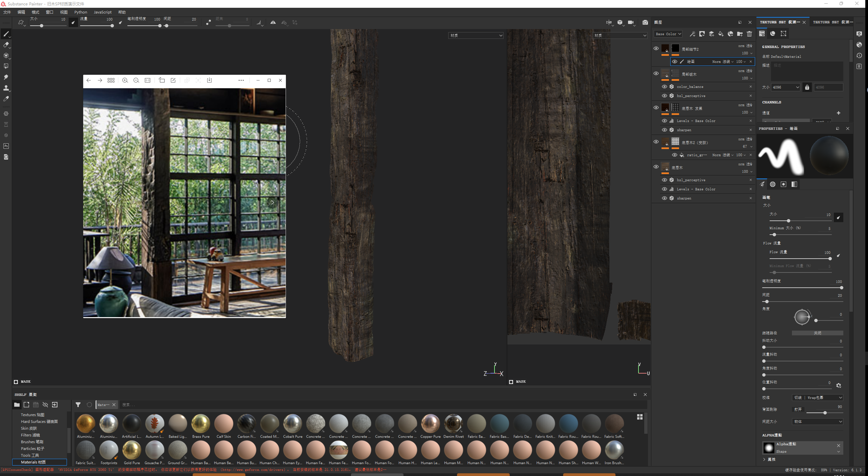Screen dimensions: 868x476
Task: Hide the 底层木 layer
Action: [656, 167]
